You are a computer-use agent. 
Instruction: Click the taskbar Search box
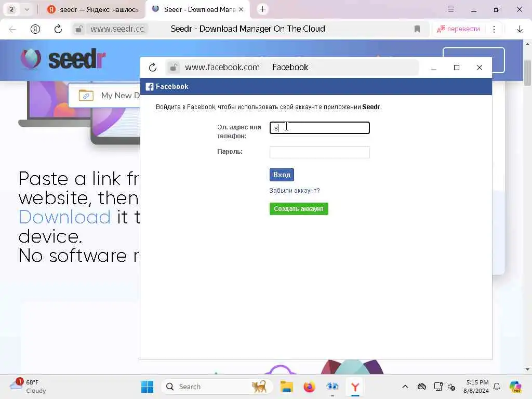217,387
